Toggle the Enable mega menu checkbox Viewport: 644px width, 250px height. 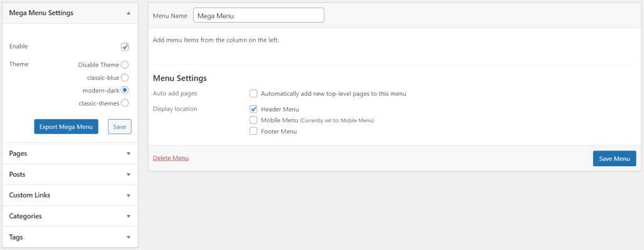[x=125, y=47]
